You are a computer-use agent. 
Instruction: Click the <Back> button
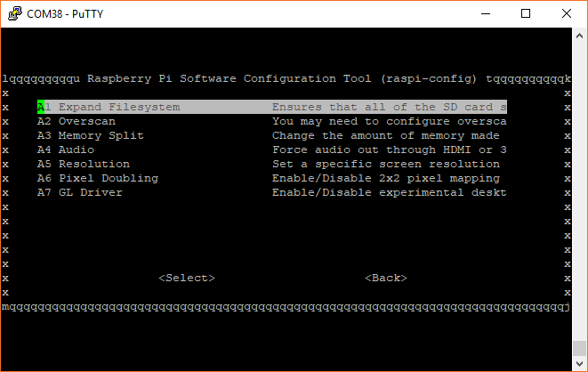pyautogui.click(x=386, y=278)
